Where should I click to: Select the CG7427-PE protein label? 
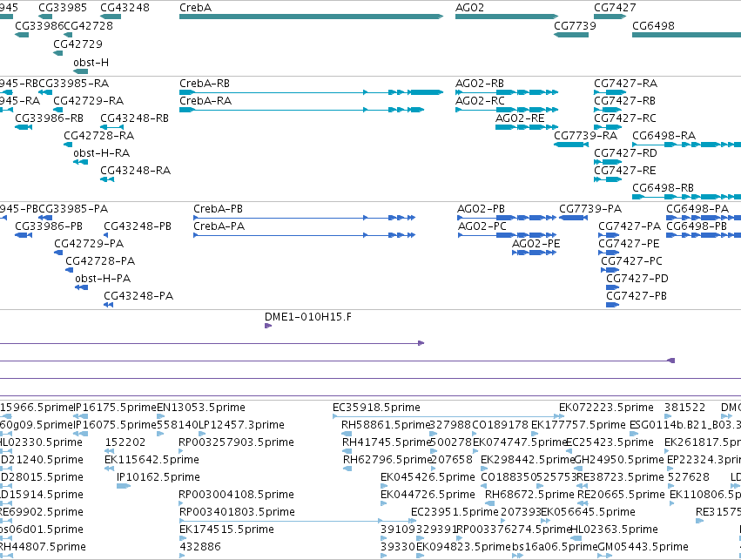[x=629, y=244]
